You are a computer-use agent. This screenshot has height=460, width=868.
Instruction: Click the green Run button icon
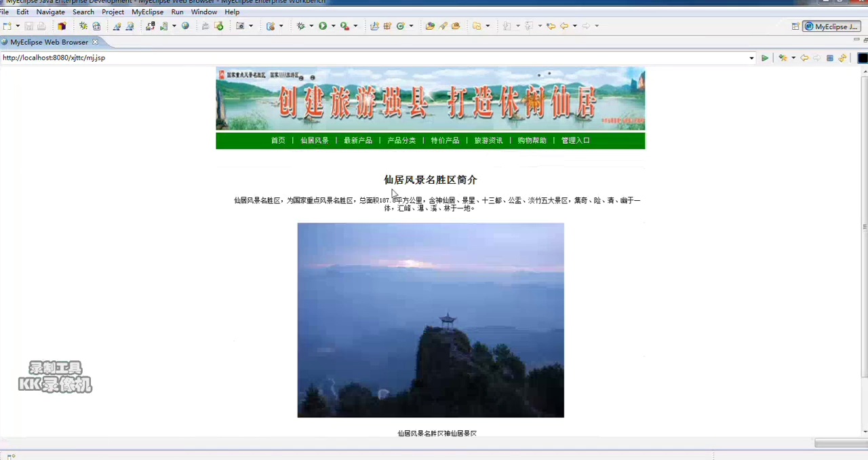pos(323,26)
